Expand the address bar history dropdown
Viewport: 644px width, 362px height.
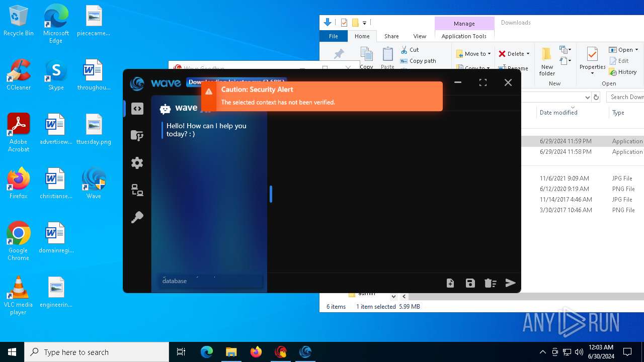pyautogui.click(x=587, y=97)
